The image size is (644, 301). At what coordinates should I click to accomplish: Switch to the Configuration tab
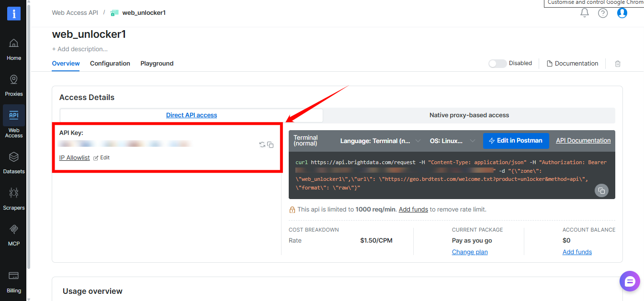(x=110, y=63)
